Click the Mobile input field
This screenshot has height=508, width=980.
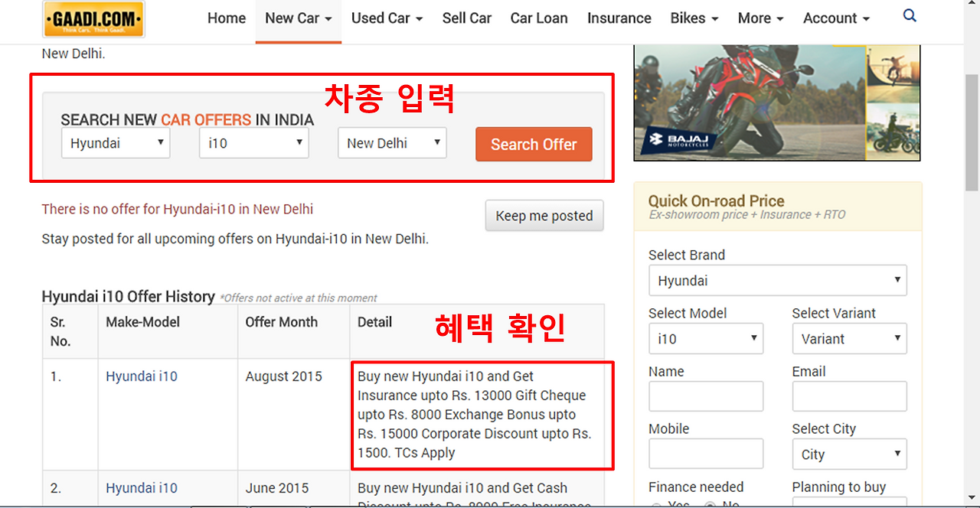coord(706,454)
